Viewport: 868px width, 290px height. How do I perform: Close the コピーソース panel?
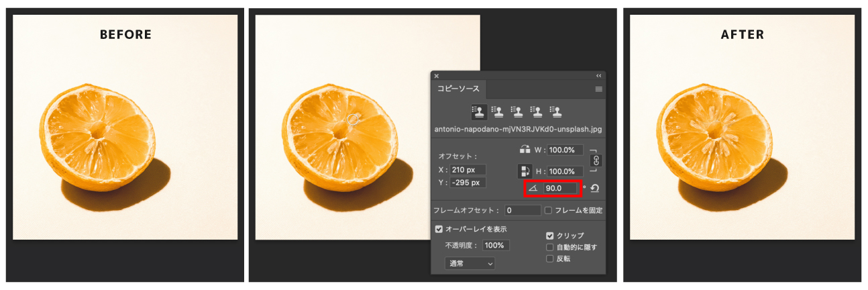point(436,76)
